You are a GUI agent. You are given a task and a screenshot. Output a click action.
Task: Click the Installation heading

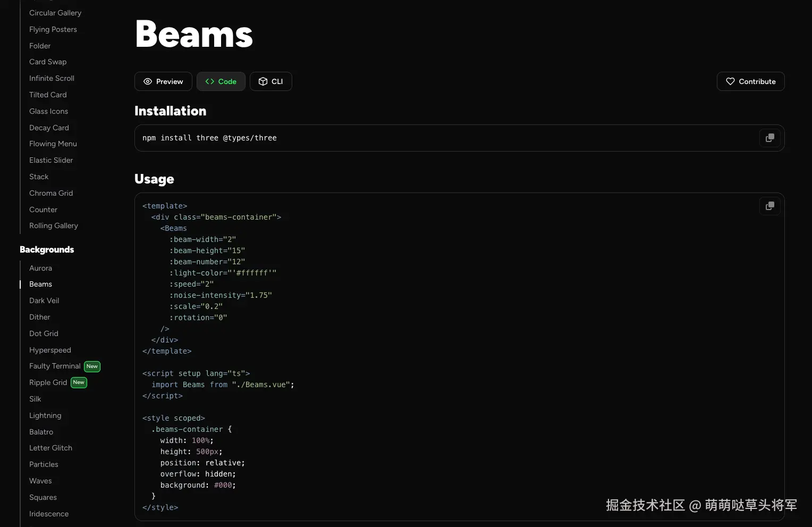point(170,111)
